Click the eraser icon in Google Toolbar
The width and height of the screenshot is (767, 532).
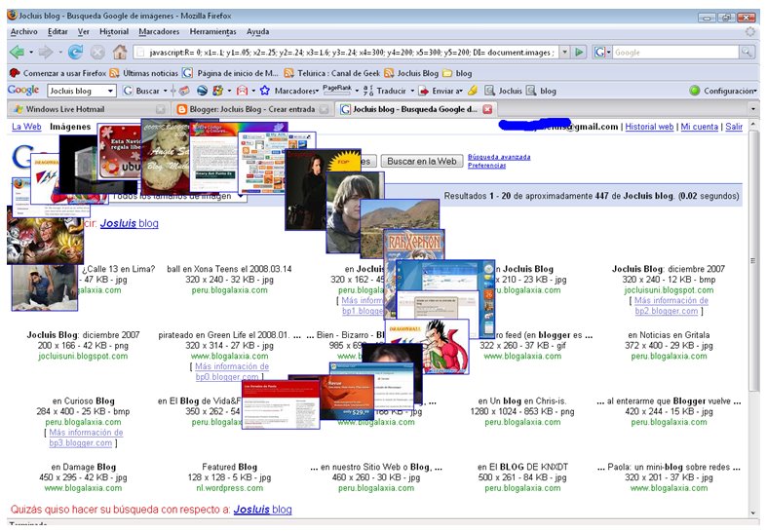(x=184, y=91)
